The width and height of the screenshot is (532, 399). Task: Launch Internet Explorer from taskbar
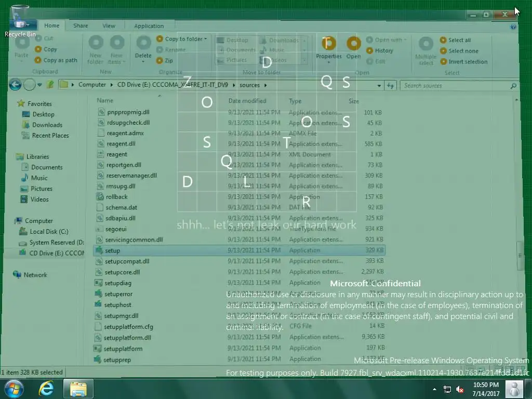coord(46,389)
